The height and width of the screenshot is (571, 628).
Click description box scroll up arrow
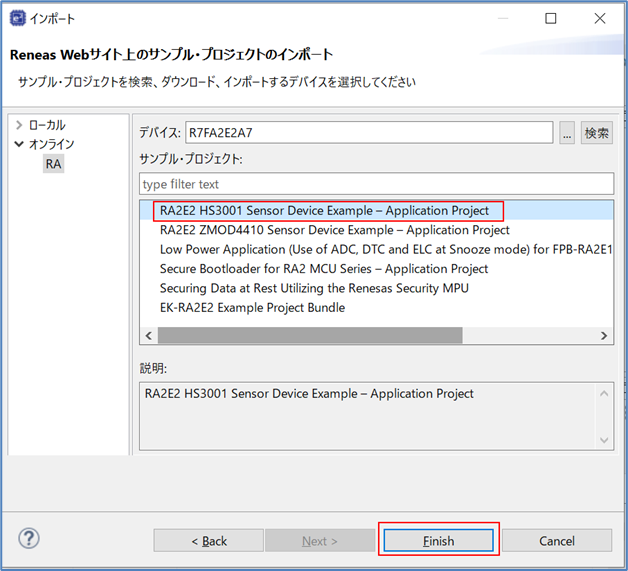pos(604,394)
